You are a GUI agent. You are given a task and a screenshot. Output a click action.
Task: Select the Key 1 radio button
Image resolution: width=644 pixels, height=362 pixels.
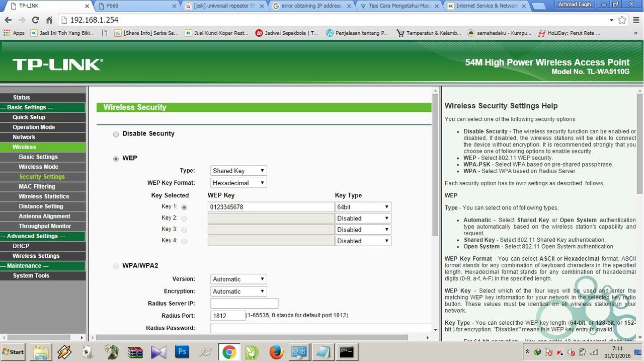click(x=184, y=207)
